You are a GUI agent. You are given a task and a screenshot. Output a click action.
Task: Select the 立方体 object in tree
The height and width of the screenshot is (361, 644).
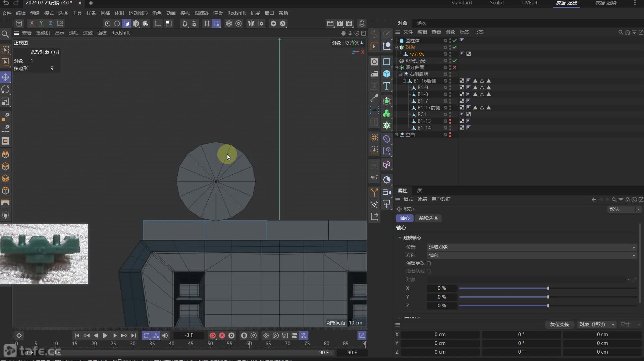click(416, 54)
